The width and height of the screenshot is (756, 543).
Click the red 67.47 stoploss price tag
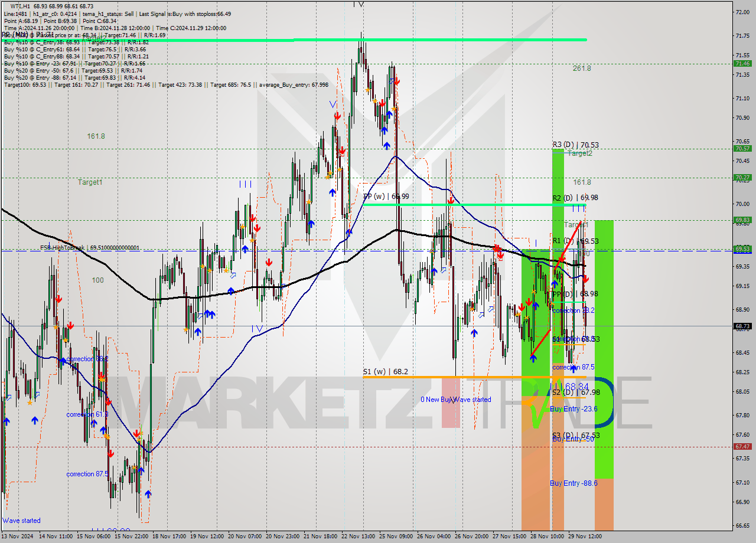point(742,446)
